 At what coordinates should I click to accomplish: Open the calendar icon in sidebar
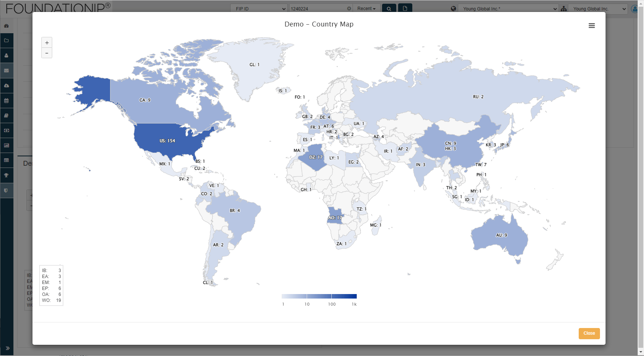6,101
